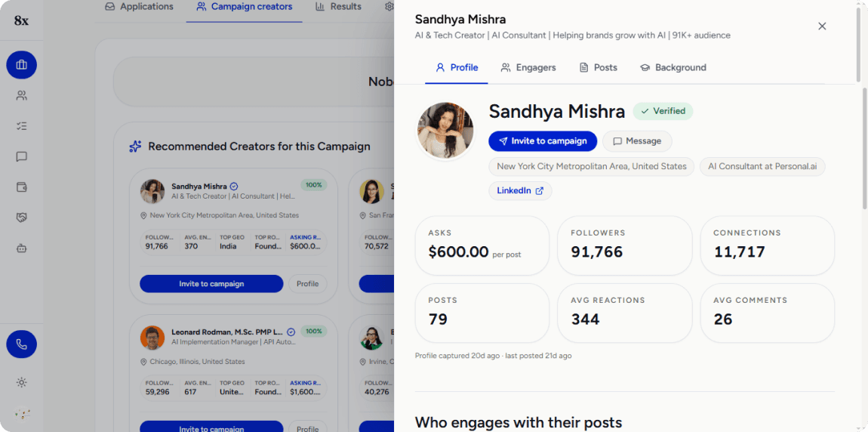Open the wallet icon in sidebar
The image size is (868, 432).
coord(22,187)
